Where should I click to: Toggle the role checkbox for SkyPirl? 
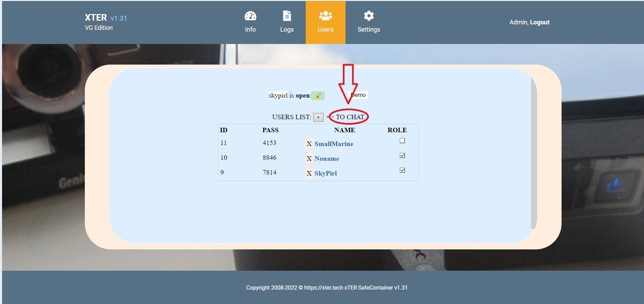point(402,170)
